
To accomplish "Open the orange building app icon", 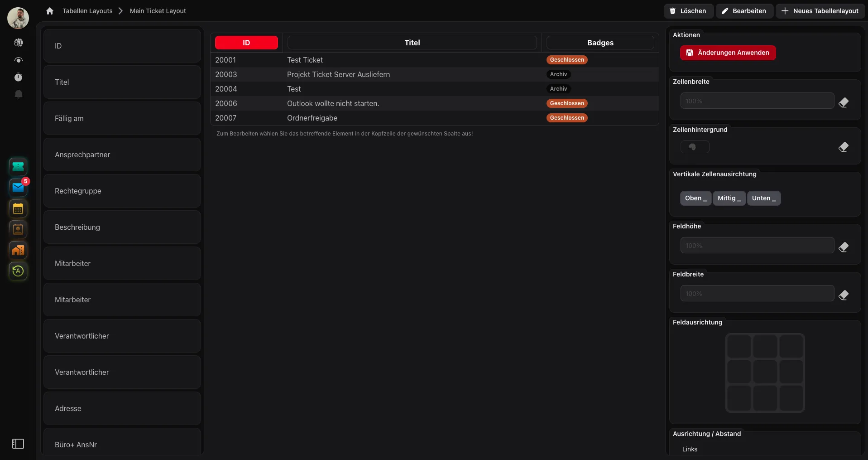I will click(x=18, y=250).
